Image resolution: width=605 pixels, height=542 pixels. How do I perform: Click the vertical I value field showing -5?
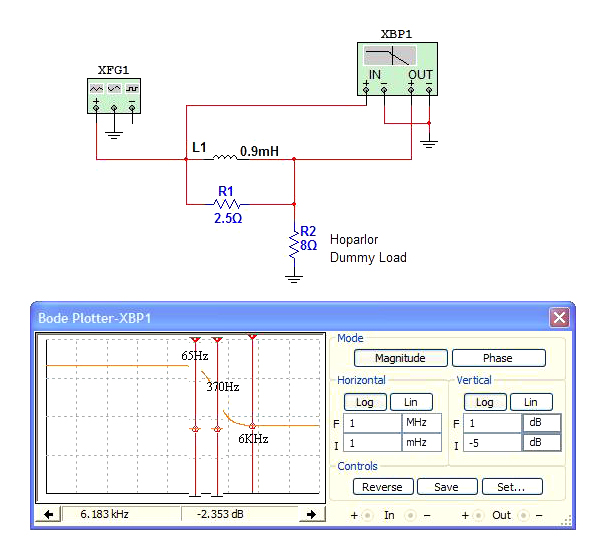pos(492,443)
